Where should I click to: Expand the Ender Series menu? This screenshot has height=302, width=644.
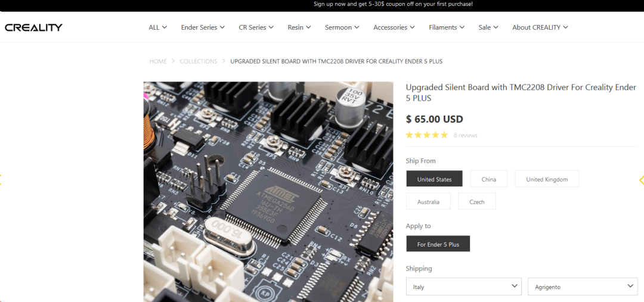pyautogui.click(x=203, y=27)
